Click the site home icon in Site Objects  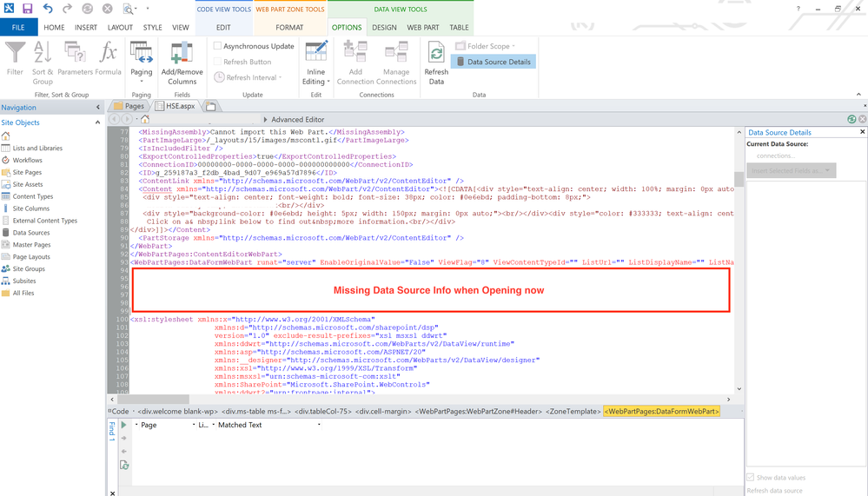(5, 136)
